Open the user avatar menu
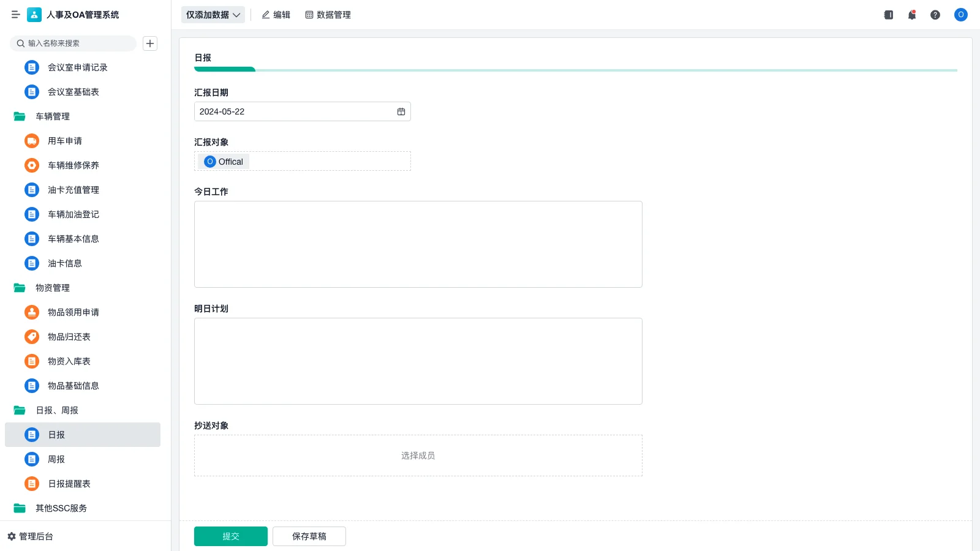The width and height of the screenshot is (980, 551). (x=960, y=15)
